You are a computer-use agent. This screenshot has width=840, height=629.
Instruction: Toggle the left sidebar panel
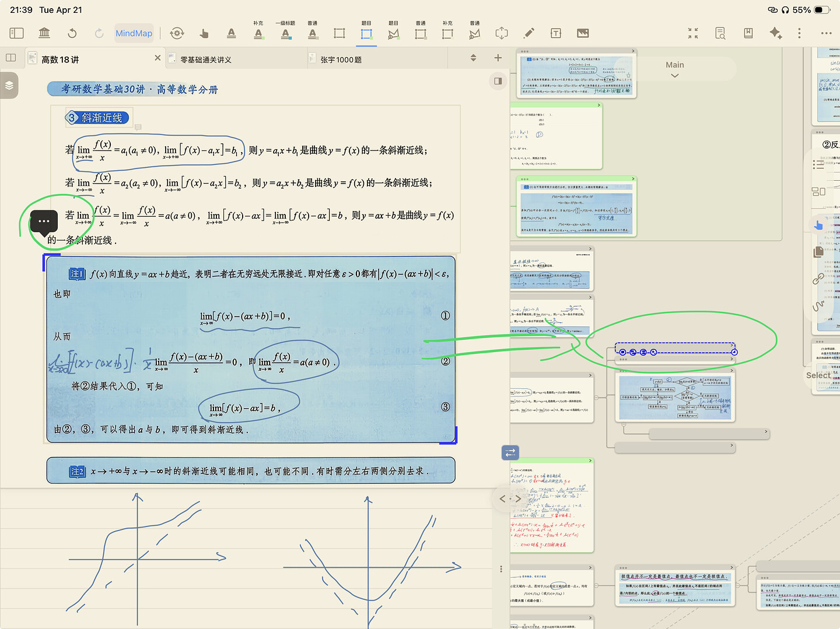17,33
